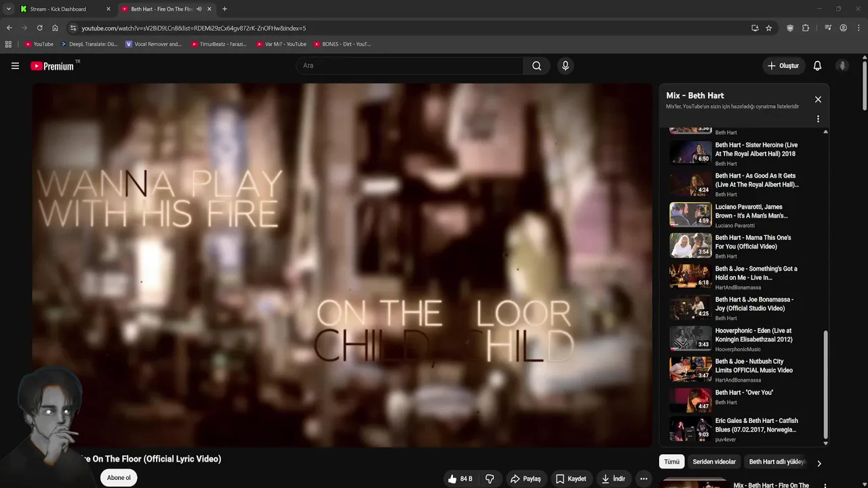Open DeepL Translate bookmark
Image resolution: width=868 pixels, height=488 pixels.
coord(89,44)
